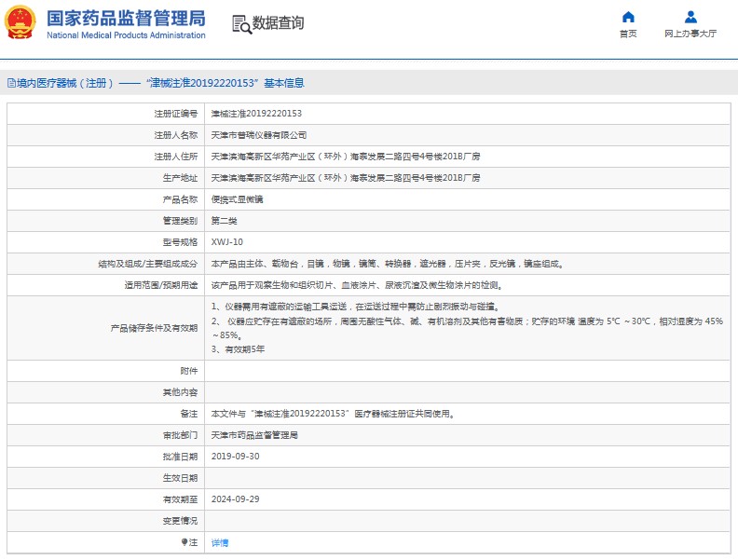Click the management category 第二类 value
738x560 pixels.
click(x=225, y=221)
